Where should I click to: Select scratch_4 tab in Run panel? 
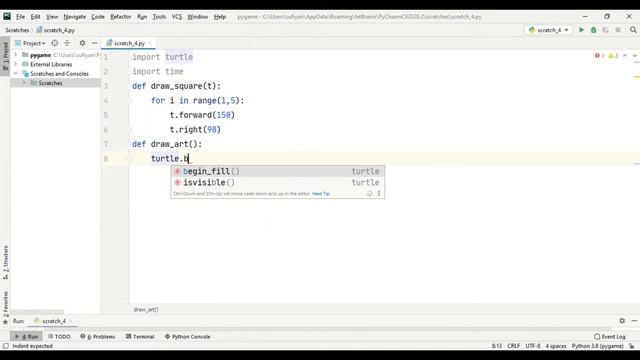[54, 321]
